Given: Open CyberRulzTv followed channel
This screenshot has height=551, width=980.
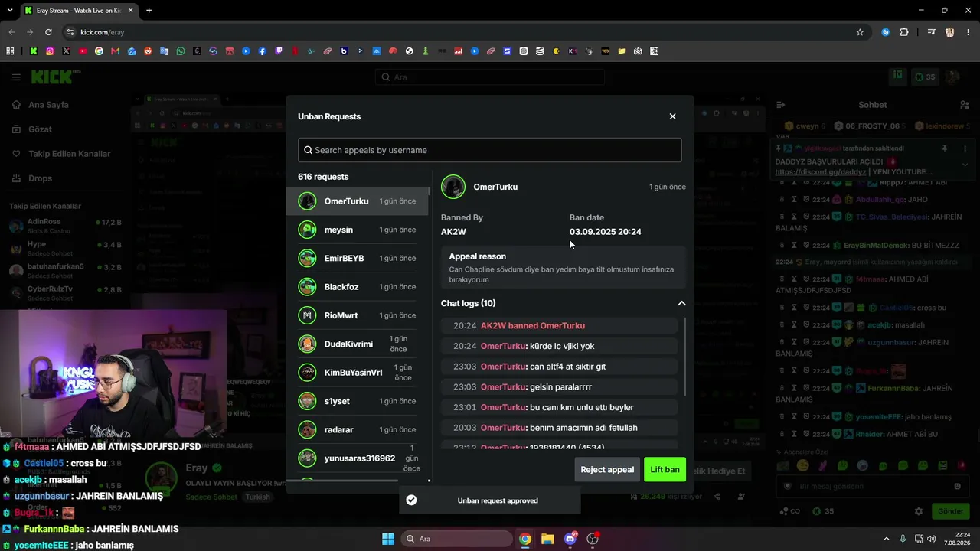Looking at the screenshot, I should click(x=65, y=292).
